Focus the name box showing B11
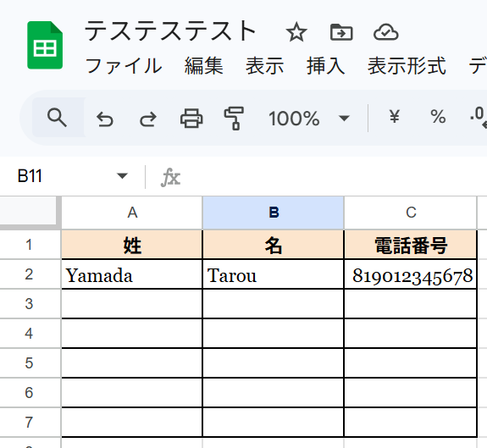This screenshot has width=487, height=448. (x=30, y=176)
